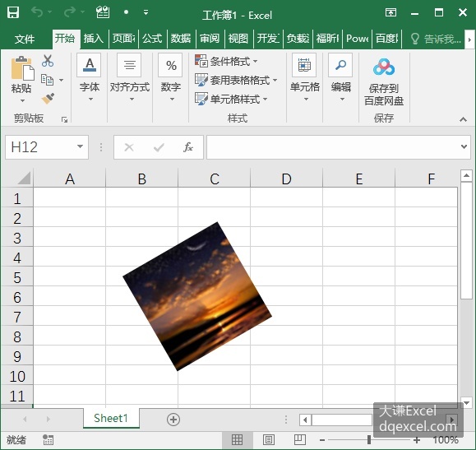The width and height of the screenshot is (476, 450).
Task: Expand the Paste options arrow
Action: pyautogui.click(x=22, y=100)
